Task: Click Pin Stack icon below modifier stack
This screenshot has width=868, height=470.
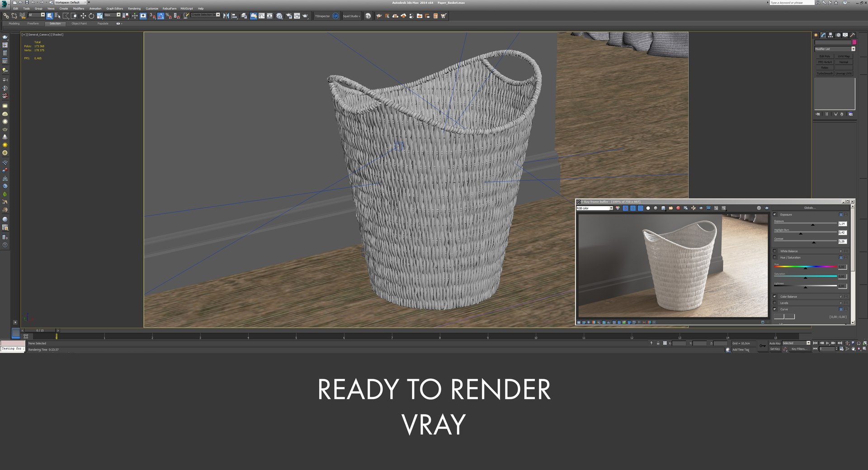Action: [x=817, y=114]
